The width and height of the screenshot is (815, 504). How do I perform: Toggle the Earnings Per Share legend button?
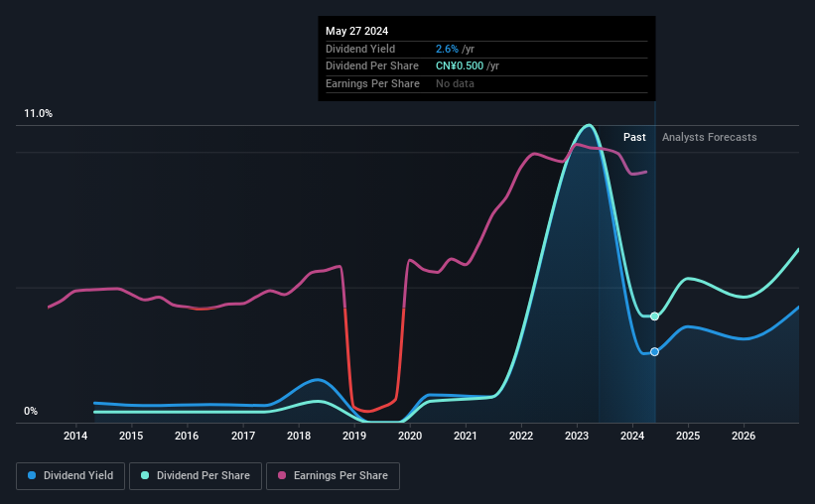tap(333, 476)
